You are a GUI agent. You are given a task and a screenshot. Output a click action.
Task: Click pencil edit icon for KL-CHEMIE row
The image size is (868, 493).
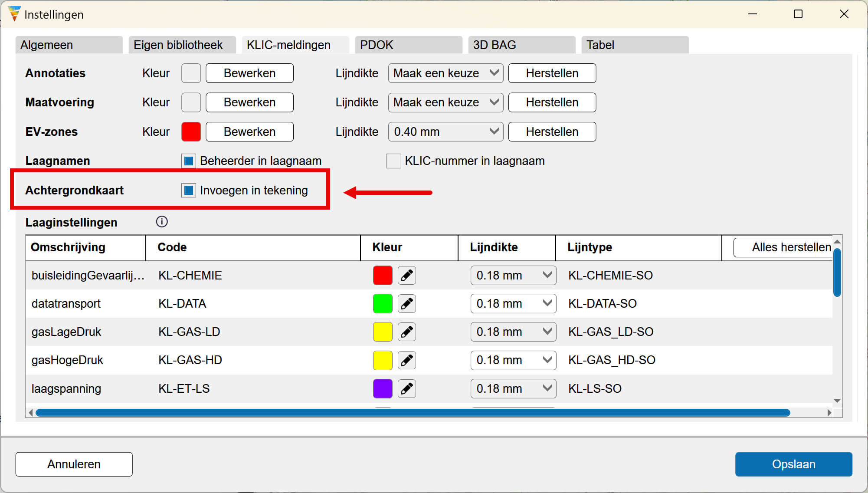[x=406, y=276]
